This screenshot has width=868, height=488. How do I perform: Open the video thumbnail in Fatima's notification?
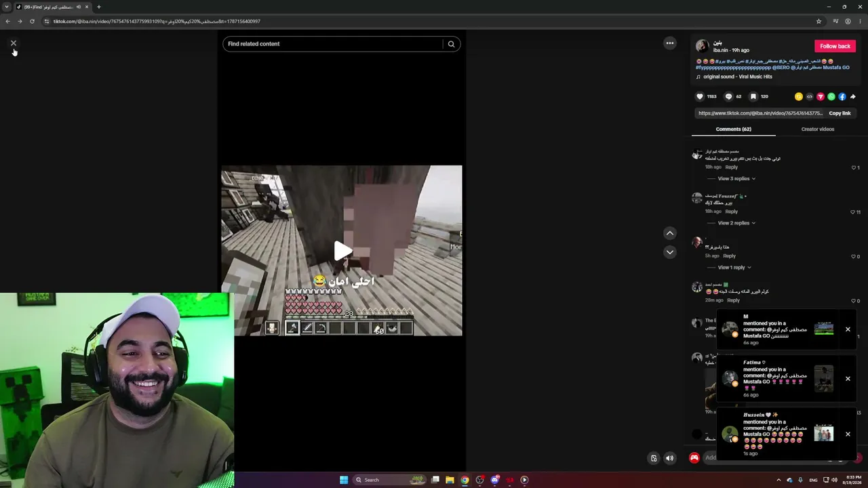pyautogui.click(x=824, y=379)
